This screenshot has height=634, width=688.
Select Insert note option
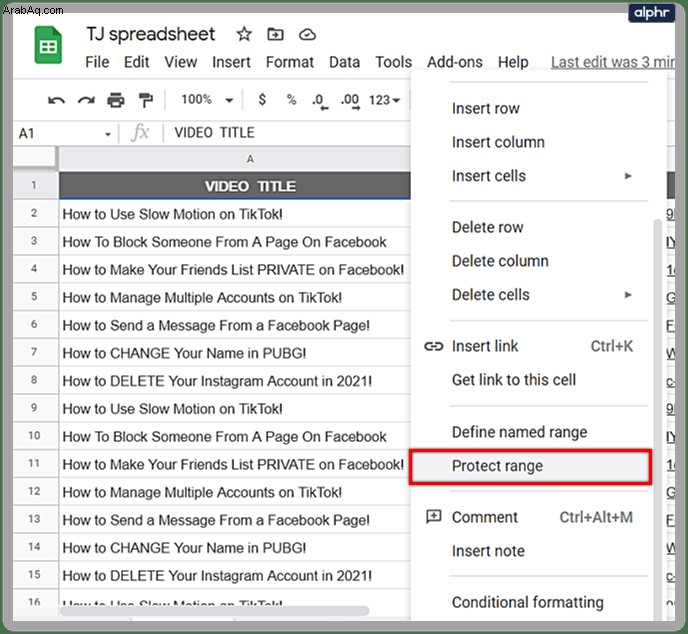point(530,551)
